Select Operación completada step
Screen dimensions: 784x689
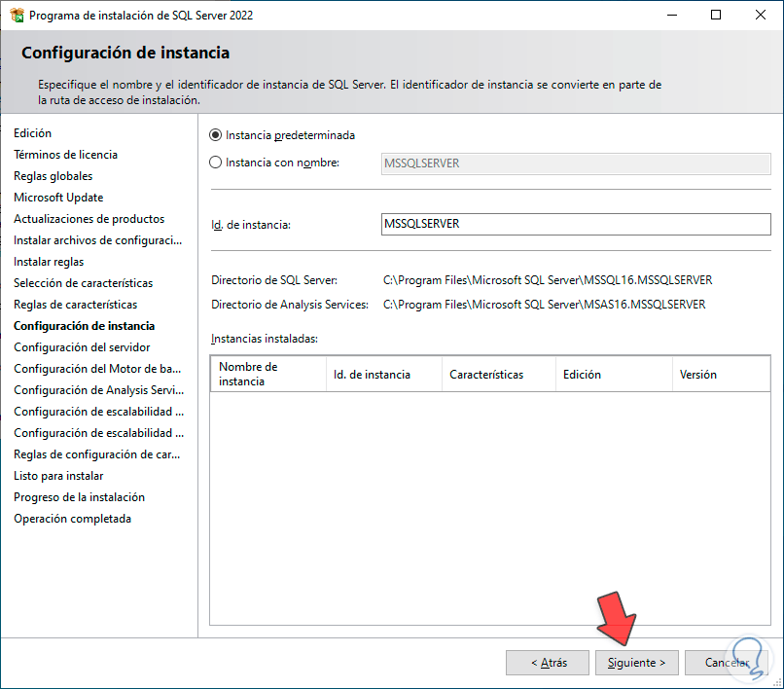73,519
